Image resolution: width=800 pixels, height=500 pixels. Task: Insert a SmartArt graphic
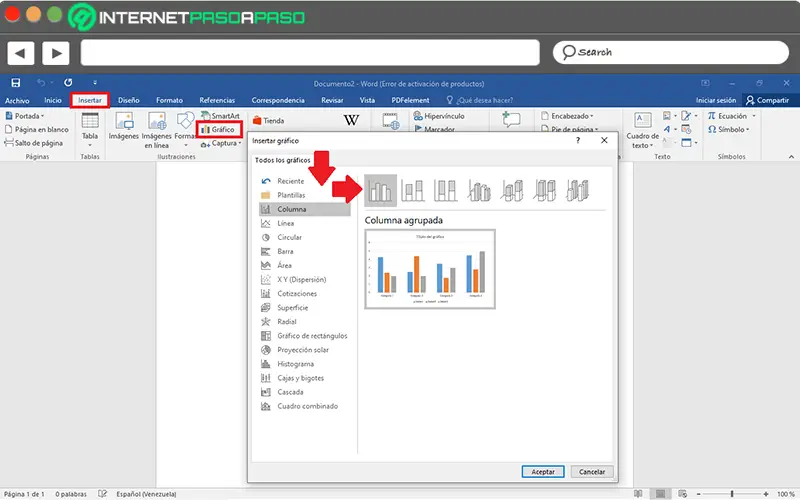pos(220,116)
